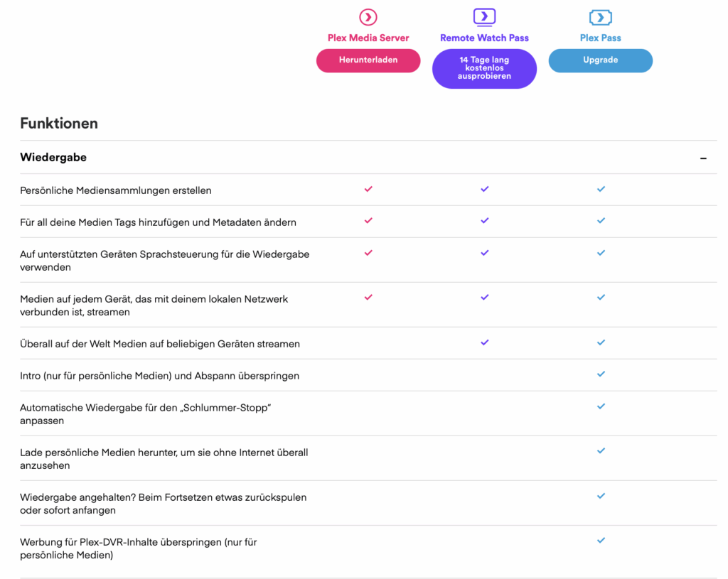Click blue checkmark for Intro überspringen row
This screenshot has height=579, width=728.
pos(601,374)
